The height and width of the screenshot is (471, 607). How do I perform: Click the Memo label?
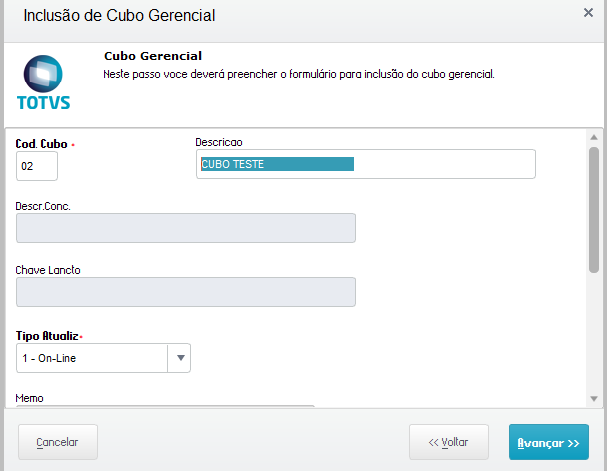coord(29,398)
